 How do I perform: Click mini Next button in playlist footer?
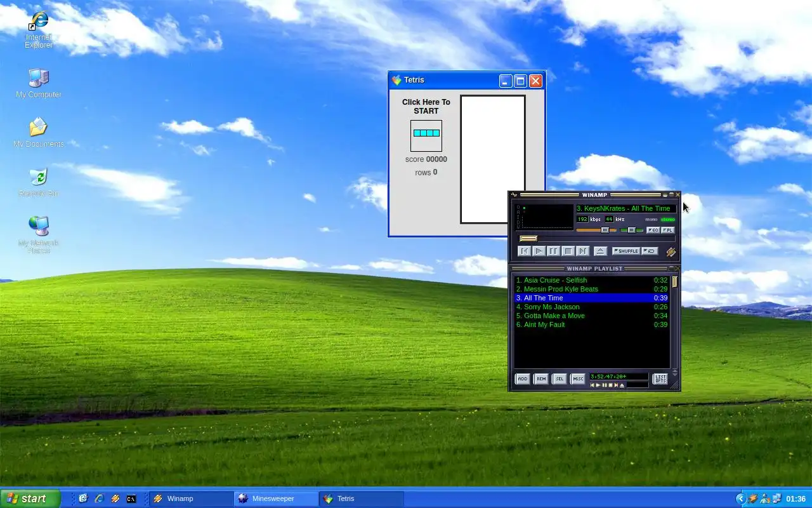616,385
